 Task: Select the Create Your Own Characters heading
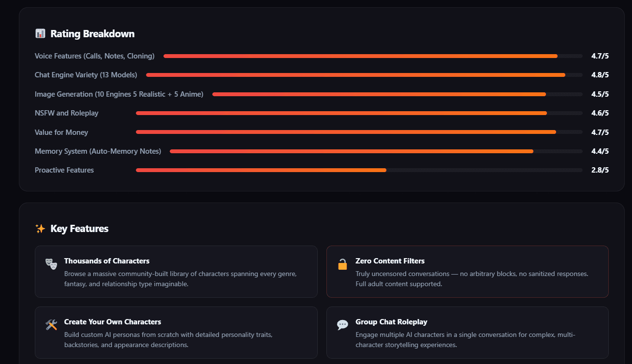(x=113, y=322)
